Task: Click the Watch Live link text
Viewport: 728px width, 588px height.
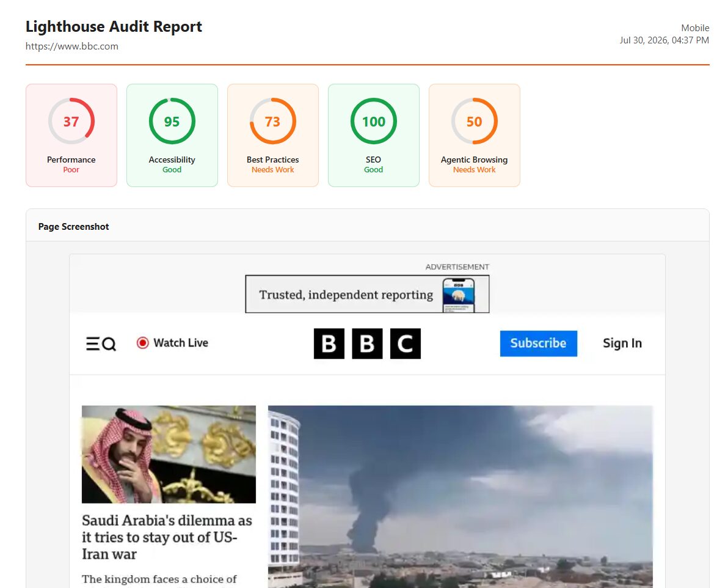Action: tap(181, 342)
